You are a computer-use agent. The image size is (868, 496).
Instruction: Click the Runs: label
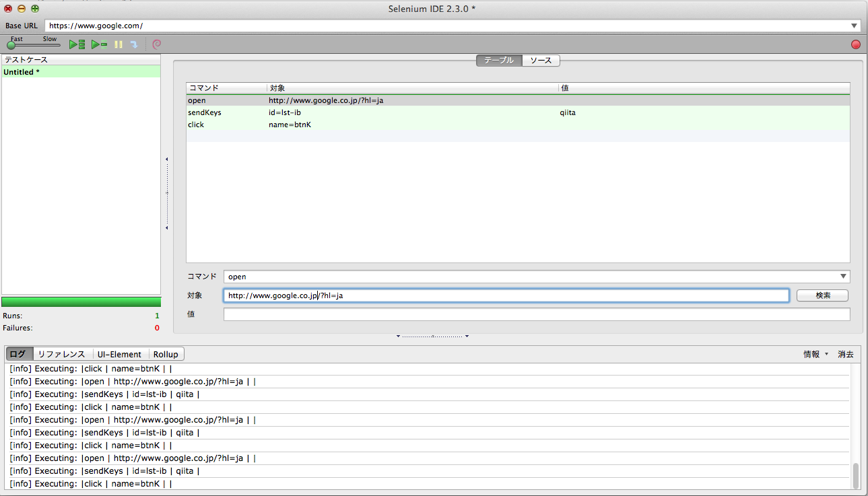13,316
